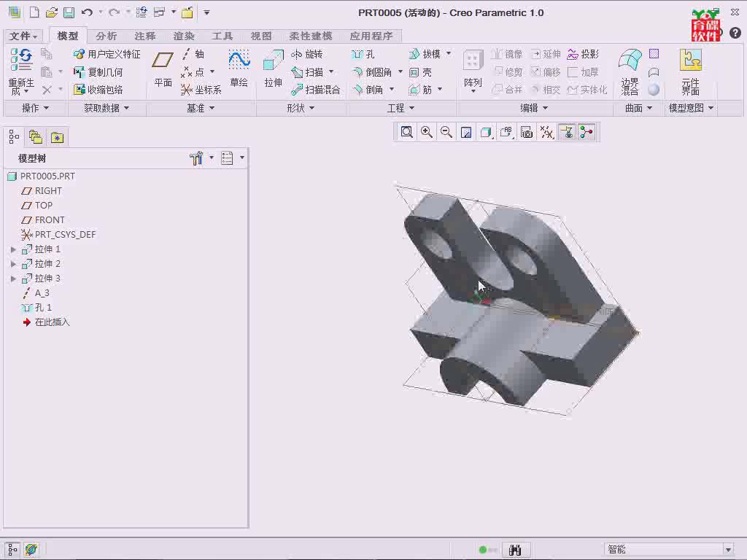Toggle the view toolbar icon left of the spin center icon

566,132
